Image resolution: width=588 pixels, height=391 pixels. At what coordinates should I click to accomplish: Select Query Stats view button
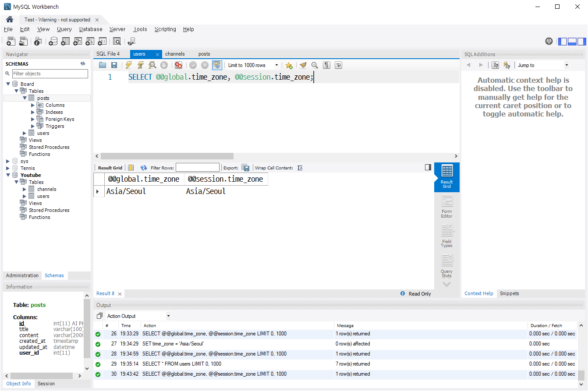click(x=447, y=266)
